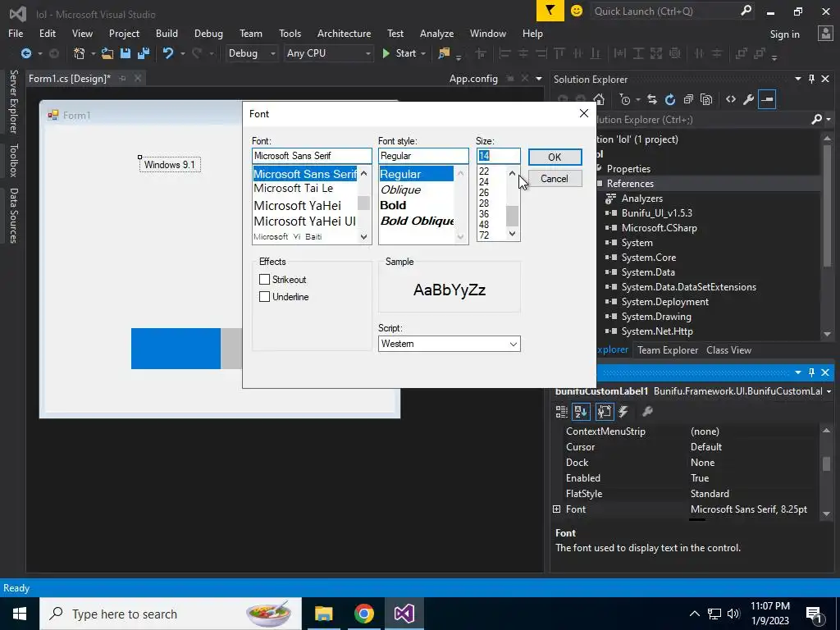Open the Any CPU platform dropdown
This screenshot has height=630, width=840.
click(x=328, y=53)
